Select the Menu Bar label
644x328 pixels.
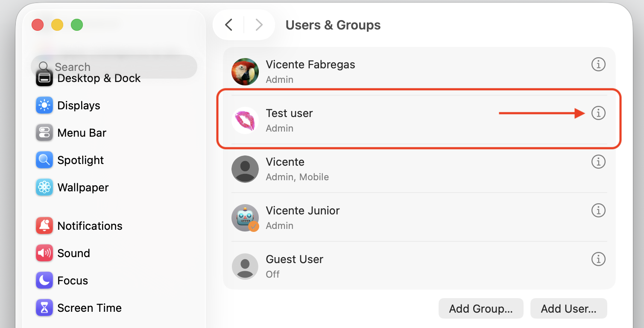[82, 133]
